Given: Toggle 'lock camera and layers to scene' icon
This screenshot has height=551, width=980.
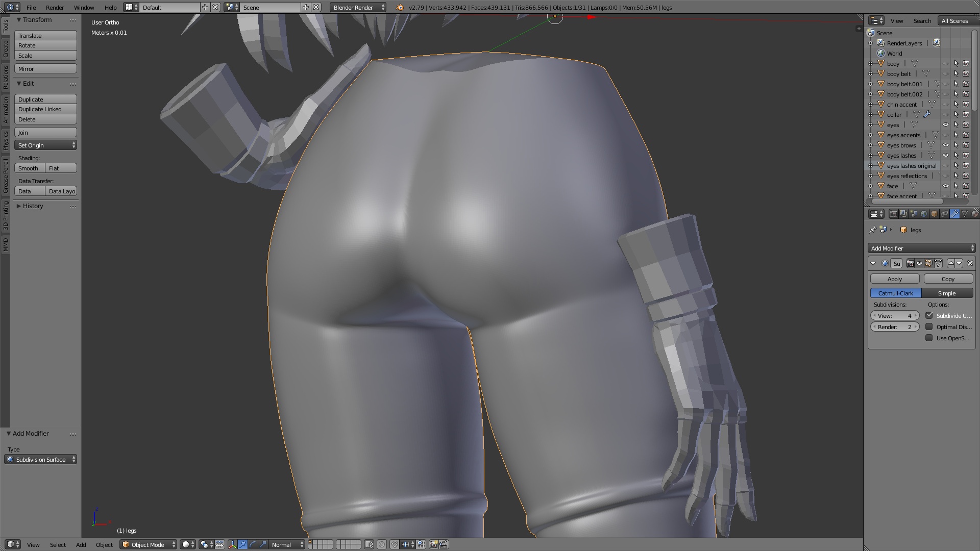Looking at the screenshot, I should [369, 544].
